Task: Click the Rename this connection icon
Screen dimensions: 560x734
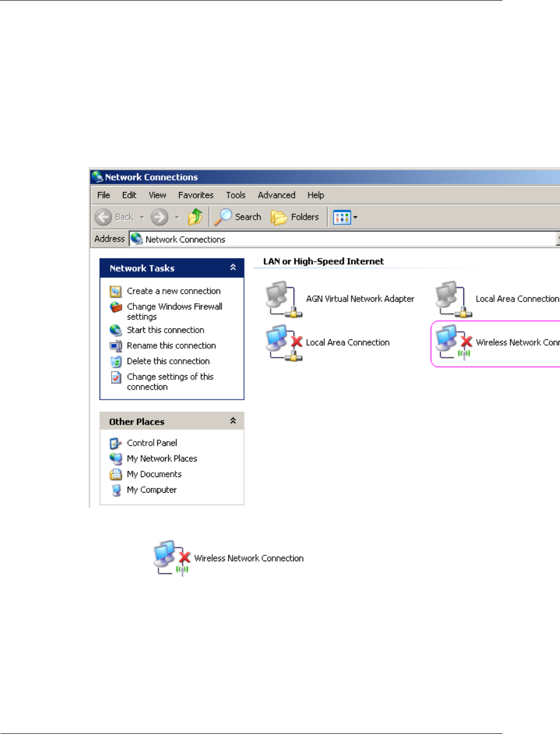Action: pyautogui.click(x=116, y=346)
